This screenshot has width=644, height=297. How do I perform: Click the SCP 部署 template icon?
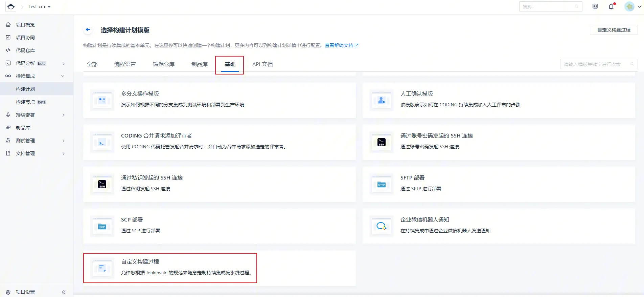tap(102, 227)
